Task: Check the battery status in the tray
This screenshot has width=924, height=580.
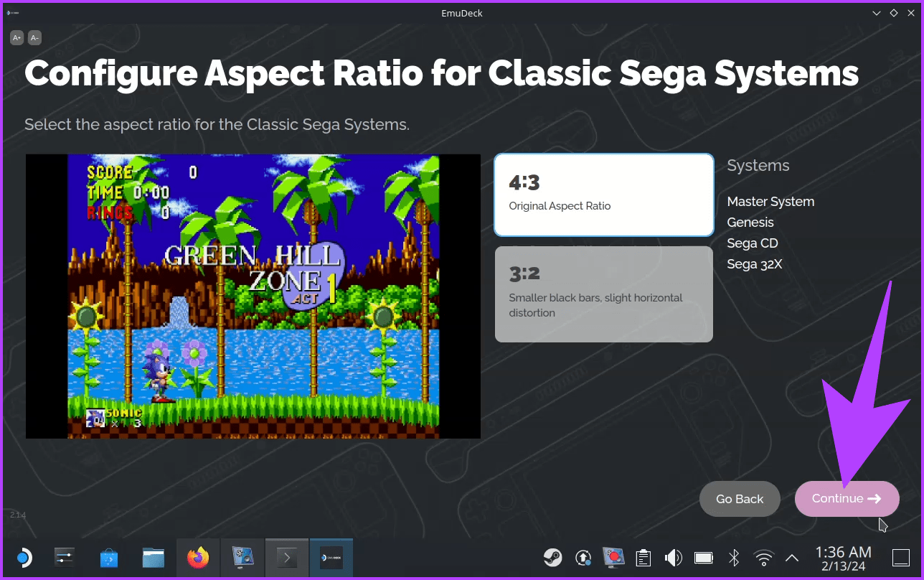Action: [703, 557]
